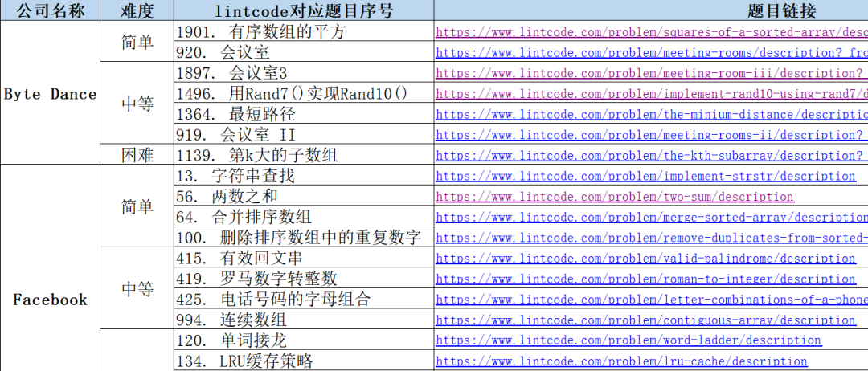Open the meeting-rooms description link for problem 920
The width and height of the screenshot is (868, 371).
652,53
